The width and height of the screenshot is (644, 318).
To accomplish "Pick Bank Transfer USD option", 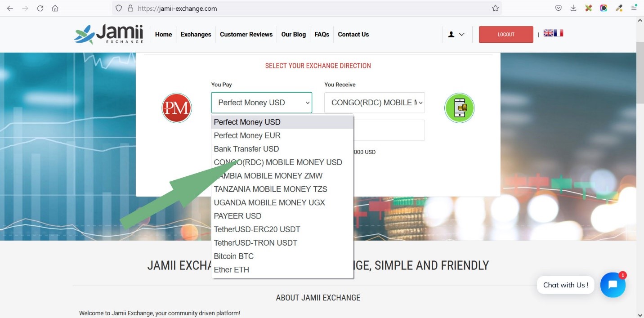I will click(282, 149).
